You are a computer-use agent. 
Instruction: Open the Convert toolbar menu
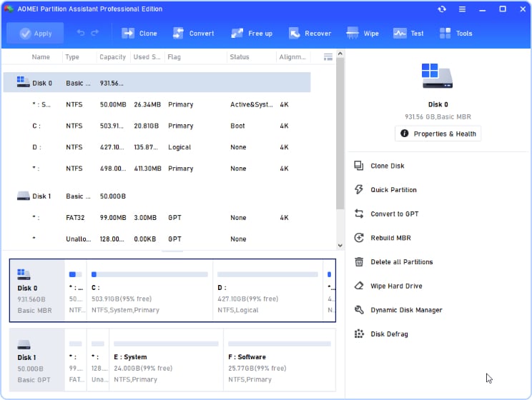click(193, 34)
